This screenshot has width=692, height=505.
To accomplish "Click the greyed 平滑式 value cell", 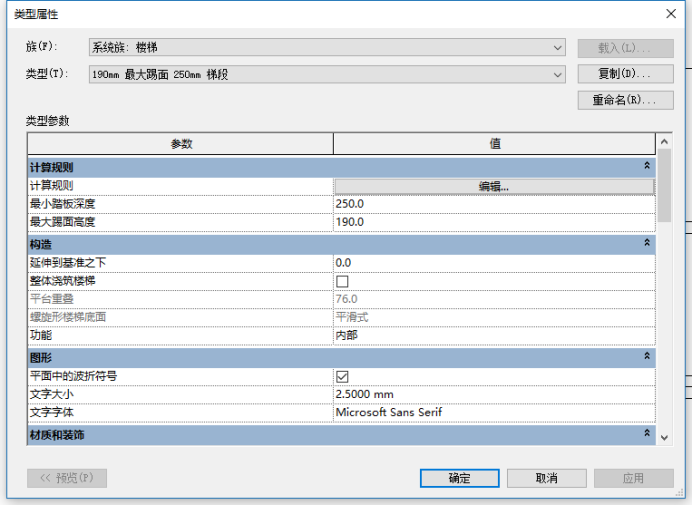I will (x=494, y=317).
